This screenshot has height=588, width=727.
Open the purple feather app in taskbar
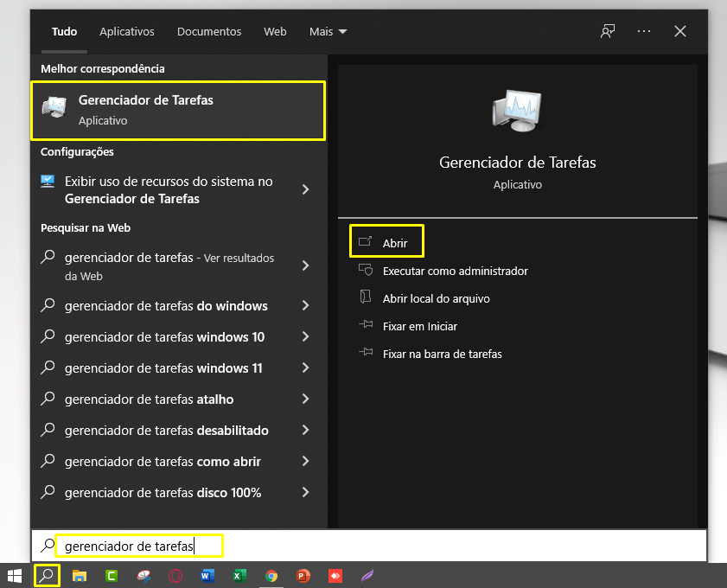click(x=367, y=576)
